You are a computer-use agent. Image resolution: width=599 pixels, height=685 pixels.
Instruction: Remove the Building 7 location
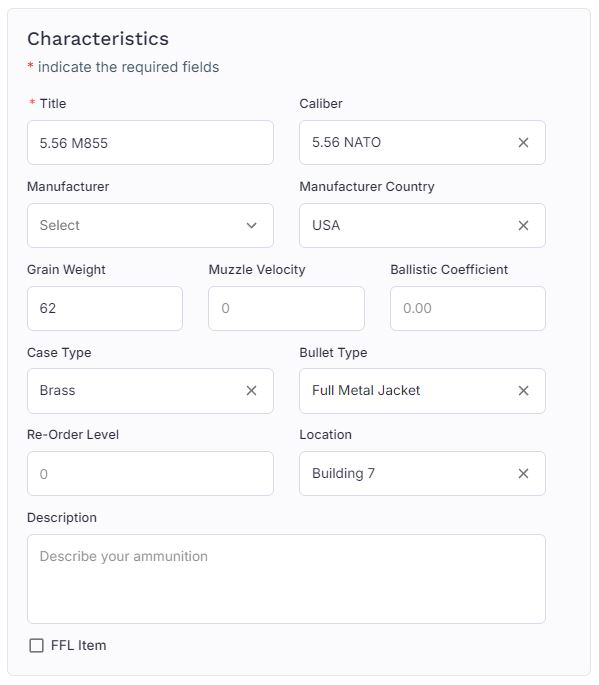[x=523, y=474]
